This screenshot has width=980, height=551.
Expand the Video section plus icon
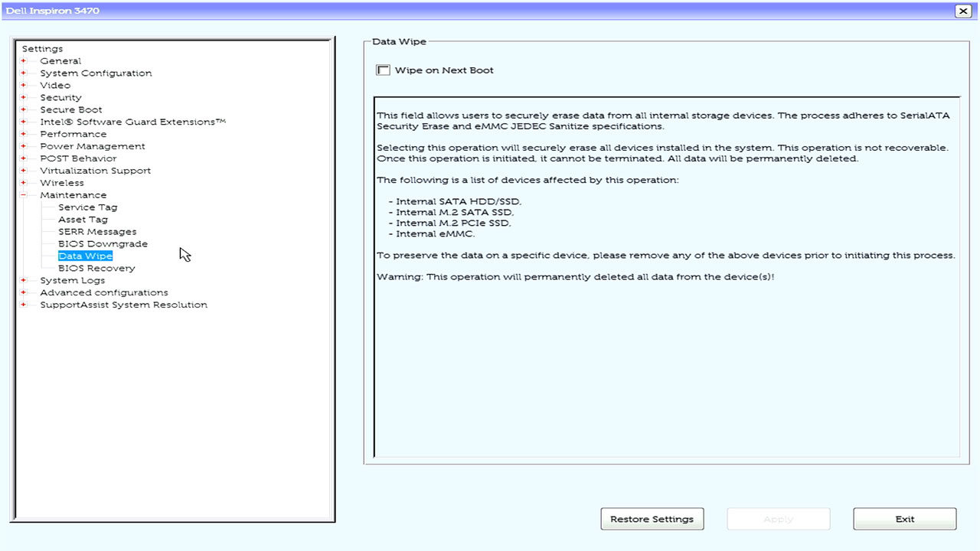coord(24,86)
